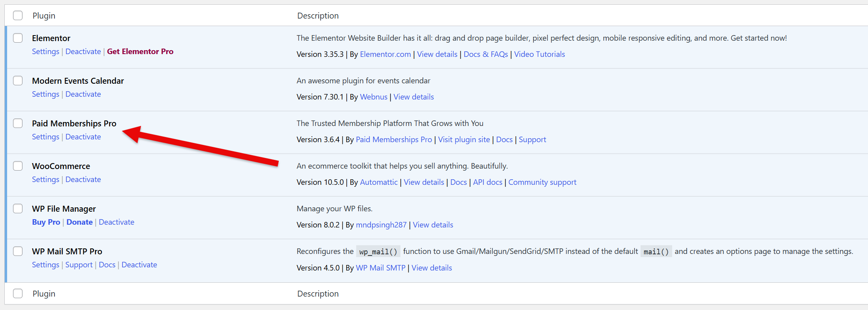Image resolution: width=868 pixels, height=310 pixels.
Task: Click Buy Pro under WP File Manager
Action: (46, 222)
